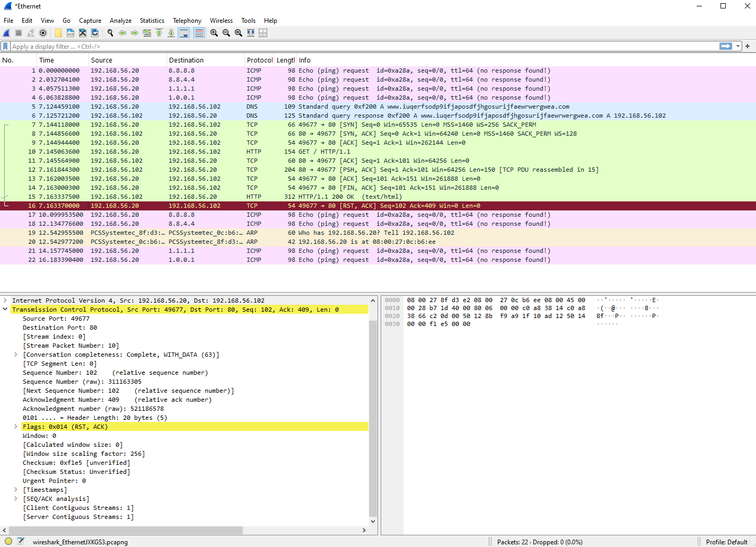Image resolution: width=756 pixels, height=547 pixels.
Task: Open the Capture menu
Action: (x=90, y=21)
